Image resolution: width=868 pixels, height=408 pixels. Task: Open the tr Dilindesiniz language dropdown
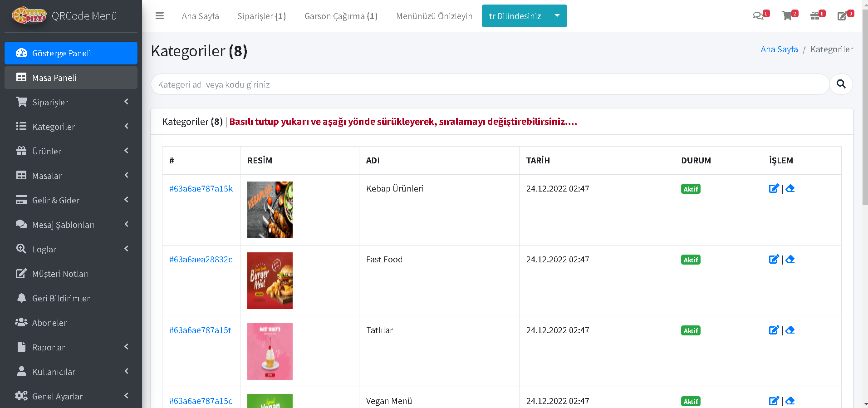coord(524,16)
